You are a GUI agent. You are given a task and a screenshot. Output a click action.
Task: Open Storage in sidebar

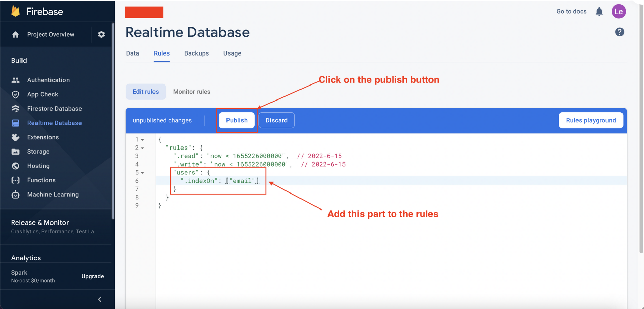coord(38,152)
